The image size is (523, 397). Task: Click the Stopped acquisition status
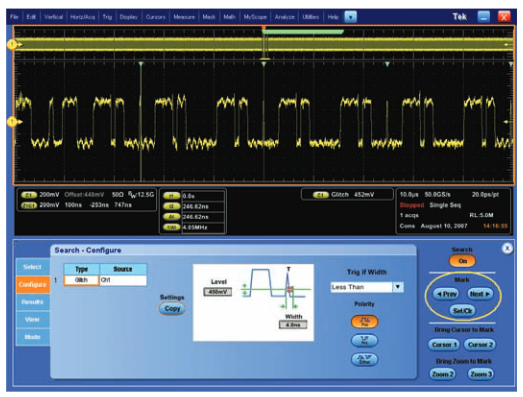click(412, 205)
